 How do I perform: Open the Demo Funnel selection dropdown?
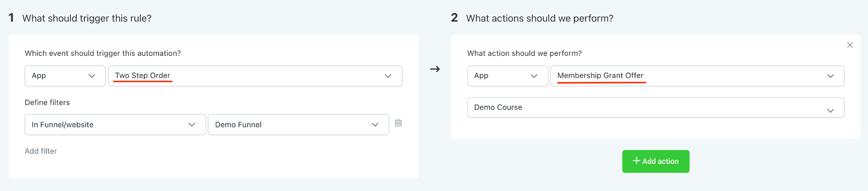click(x=298, y=125)
